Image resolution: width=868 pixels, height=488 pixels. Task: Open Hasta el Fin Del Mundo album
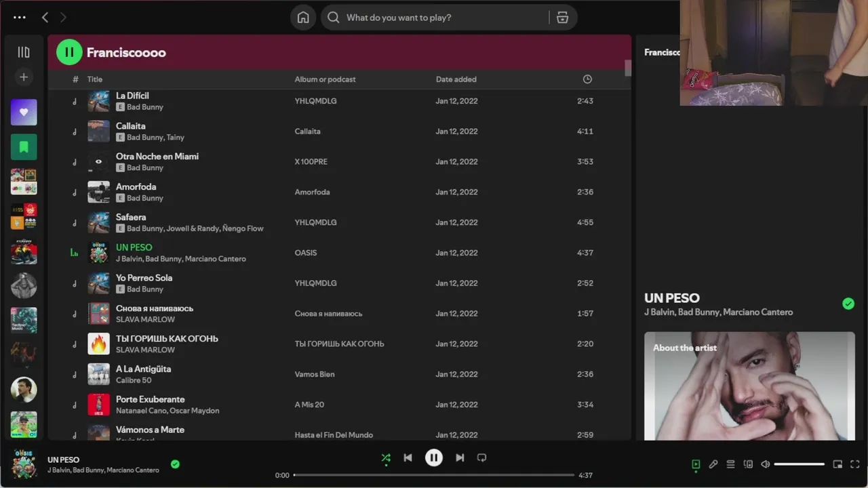tap(334, 435)
